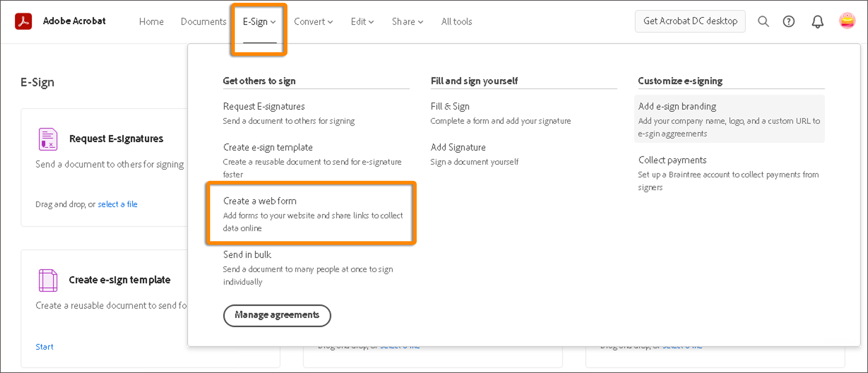
Task: Click the select a file link
Action: [118, 204]
